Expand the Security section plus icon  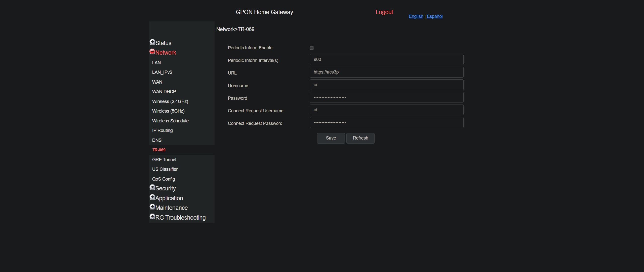(152, 187)
